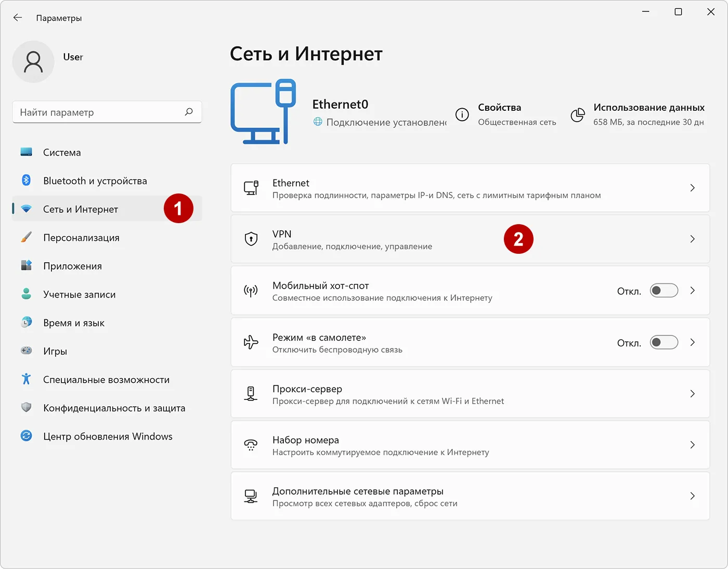Select the VPN shield icon
This screenshot has width=728, height=569.
pyautogui.click(x=251, y=239)
